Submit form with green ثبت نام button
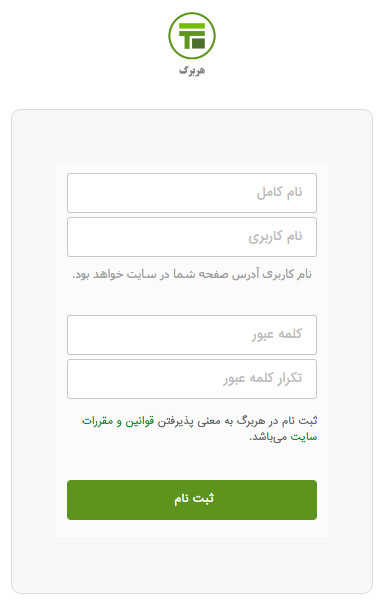This screenshot has width=386, height=607. pos(192,500)
